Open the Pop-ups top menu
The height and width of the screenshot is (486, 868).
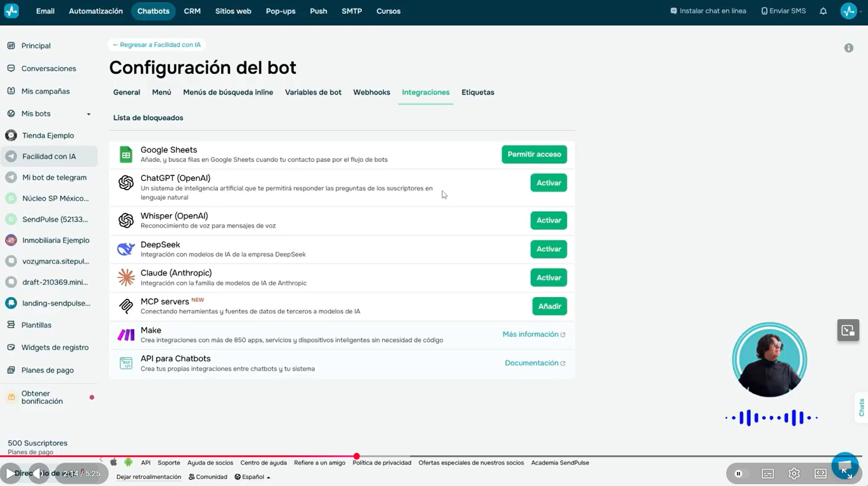pyautogui.click(x=281, y=11)
